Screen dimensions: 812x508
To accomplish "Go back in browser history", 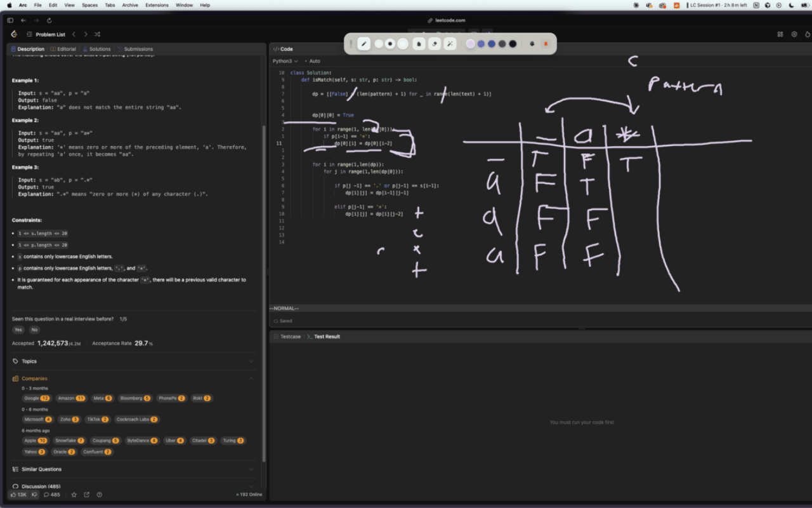I will click(23, 20).
